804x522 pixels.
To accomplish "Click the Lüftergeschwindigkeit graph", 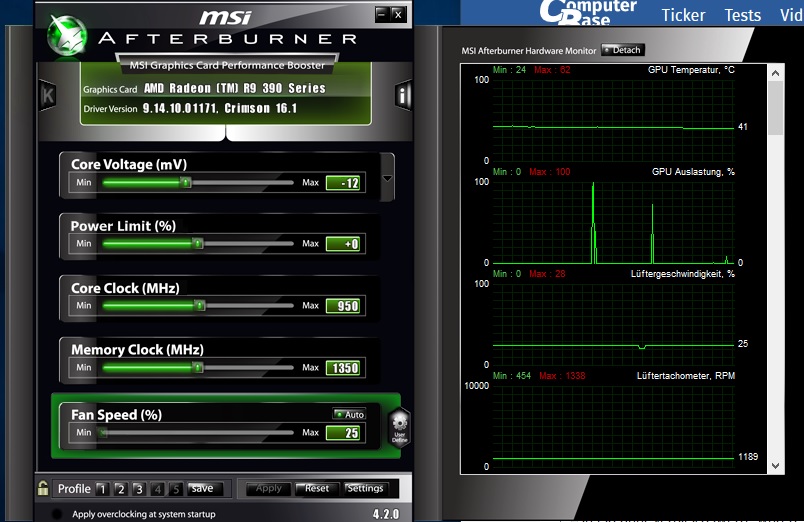I will (613, 325).
